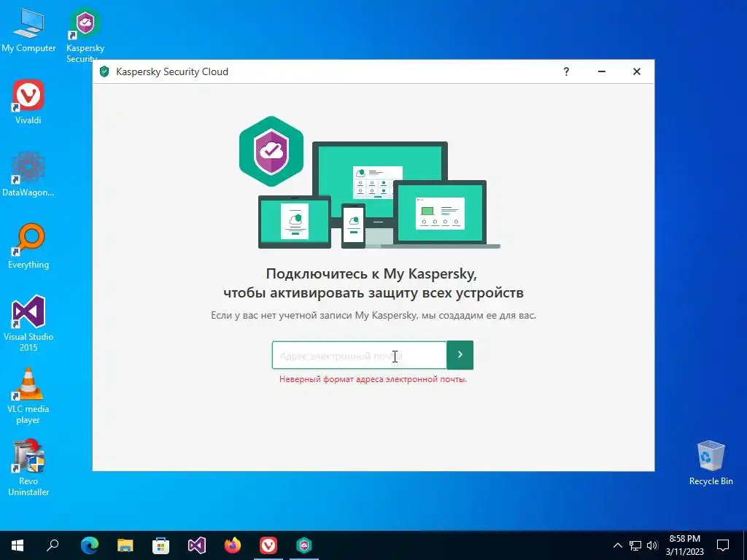747x560 pixels.
Task: Launch Microsoft Edge from the taskbar
Action: tap(90, 545)
